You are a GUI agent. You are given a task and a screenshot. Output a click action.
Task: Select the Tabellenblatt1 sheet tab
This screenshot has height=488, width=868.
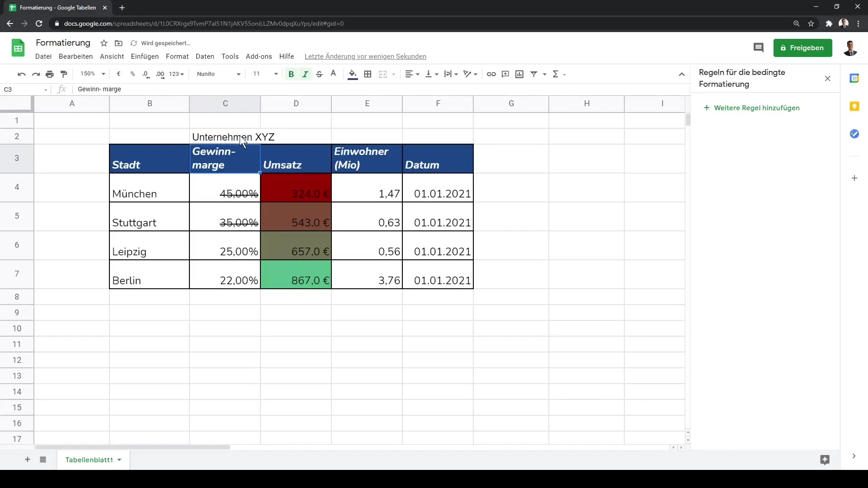tap(93, 460)
